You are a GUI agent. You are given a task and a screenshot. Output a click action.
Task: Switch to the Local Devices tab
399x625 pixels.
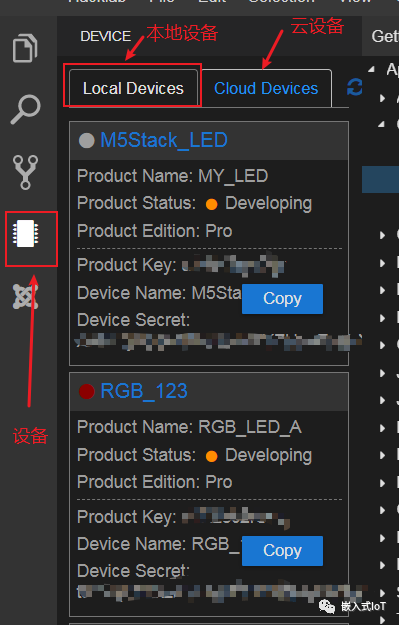[x=133, y=88]
